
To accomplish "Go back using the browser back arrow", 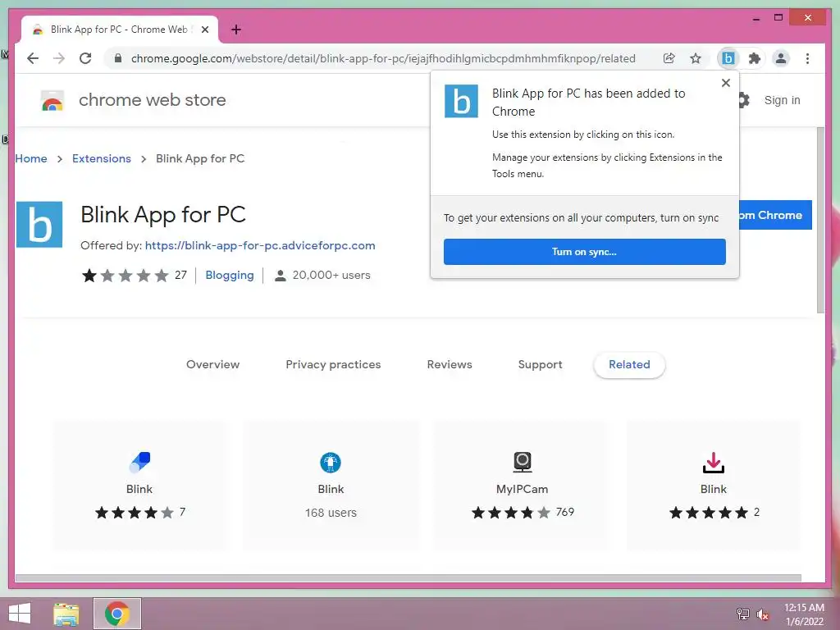I will 33,58.
